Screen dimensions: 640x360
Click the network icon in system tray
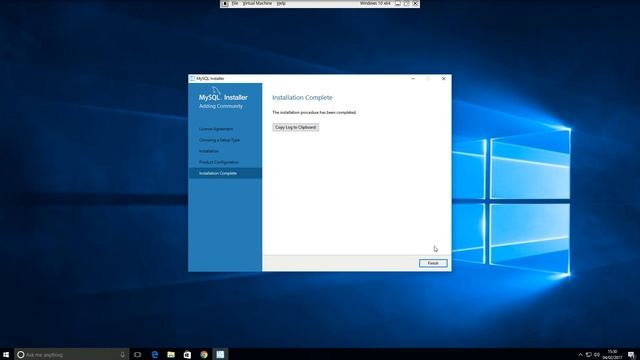point(589,355)
